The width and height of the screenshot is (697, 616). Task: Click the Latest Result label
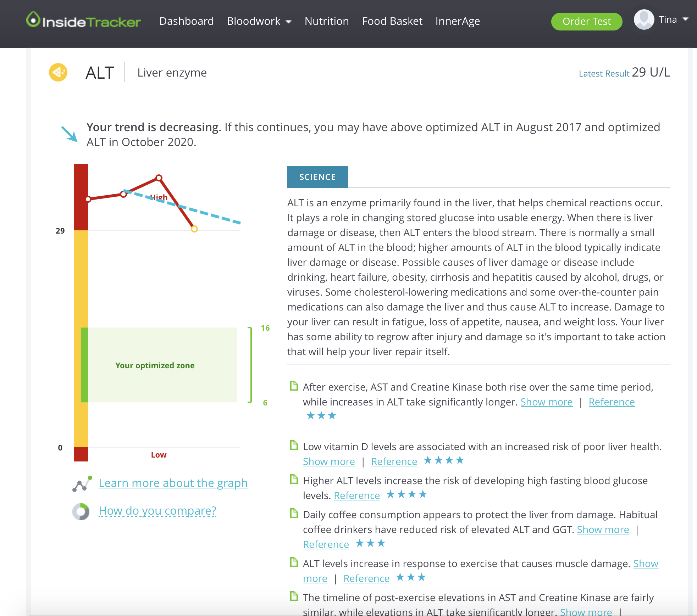pos(604,74)
